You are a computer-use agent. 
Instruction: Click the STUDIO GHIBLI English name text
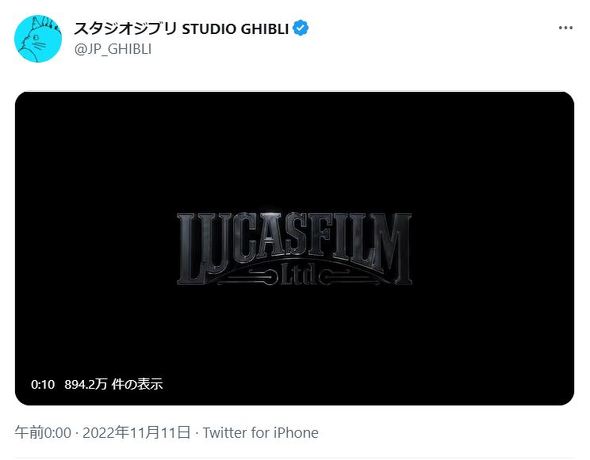click(235, 29)
